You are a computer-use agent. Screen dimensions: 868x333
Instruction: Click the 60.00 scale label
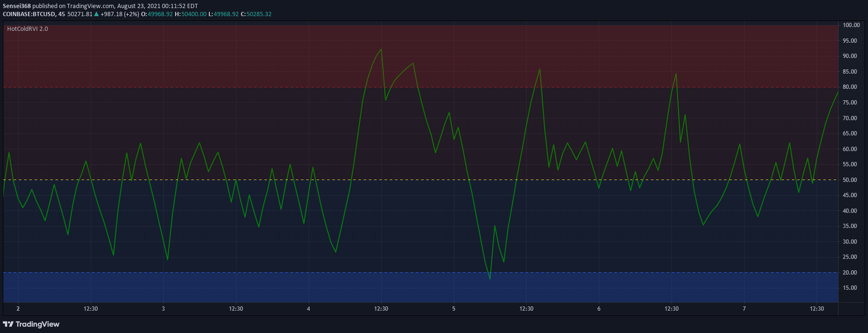coord(850,149)
